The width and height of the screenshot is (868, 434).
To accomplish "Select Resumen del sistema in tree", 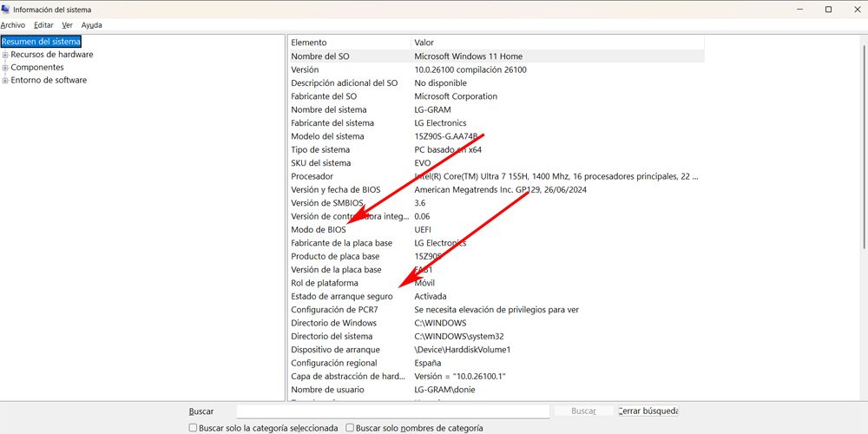I will pos(41,42).
